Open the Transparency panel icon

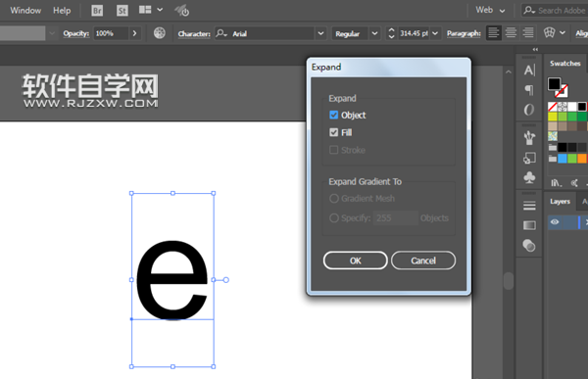click(x=529, y=246)
